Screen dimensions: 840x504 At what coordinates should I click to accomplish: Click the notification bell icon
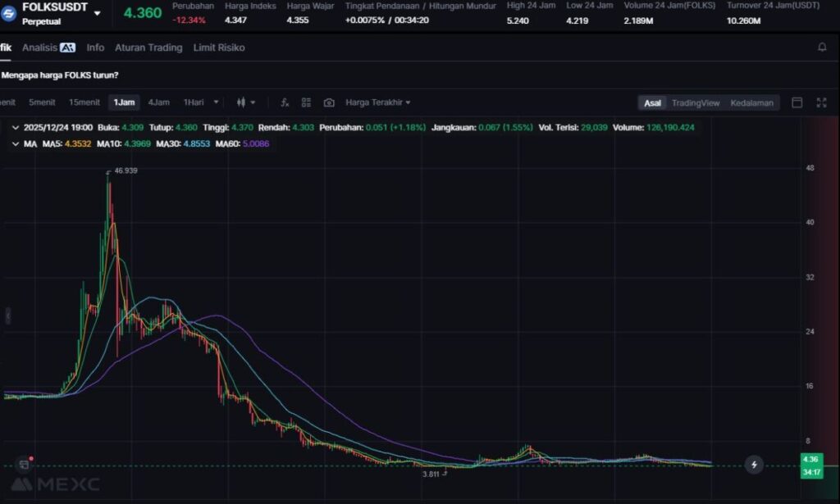[822, 48]
